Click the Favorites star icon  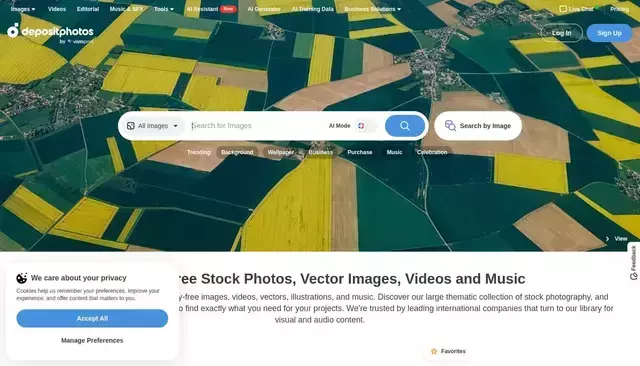pos(434,351)
